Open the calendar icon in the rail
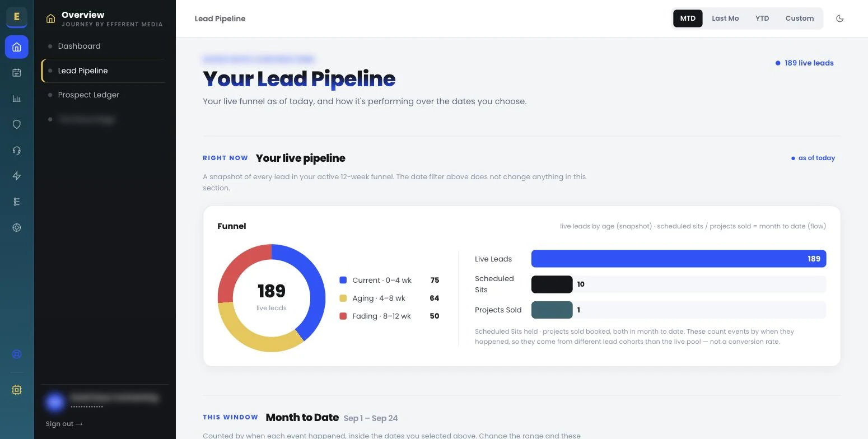 17,73
